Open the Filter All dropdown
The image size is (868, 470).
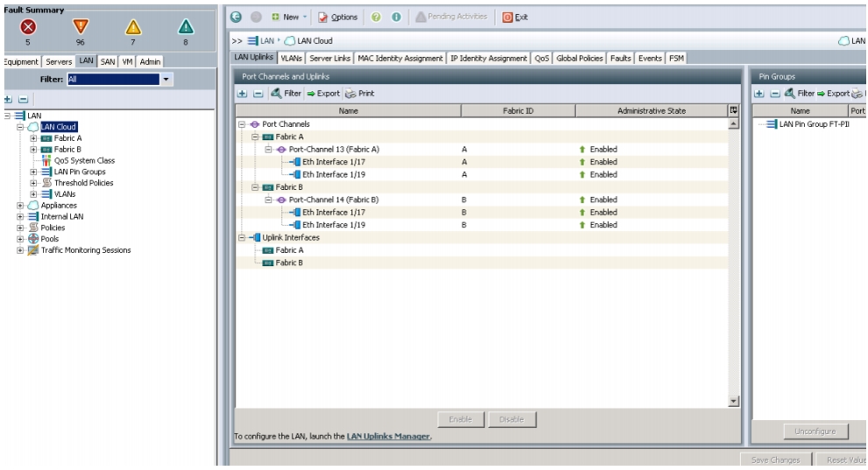tap(166, 80)
